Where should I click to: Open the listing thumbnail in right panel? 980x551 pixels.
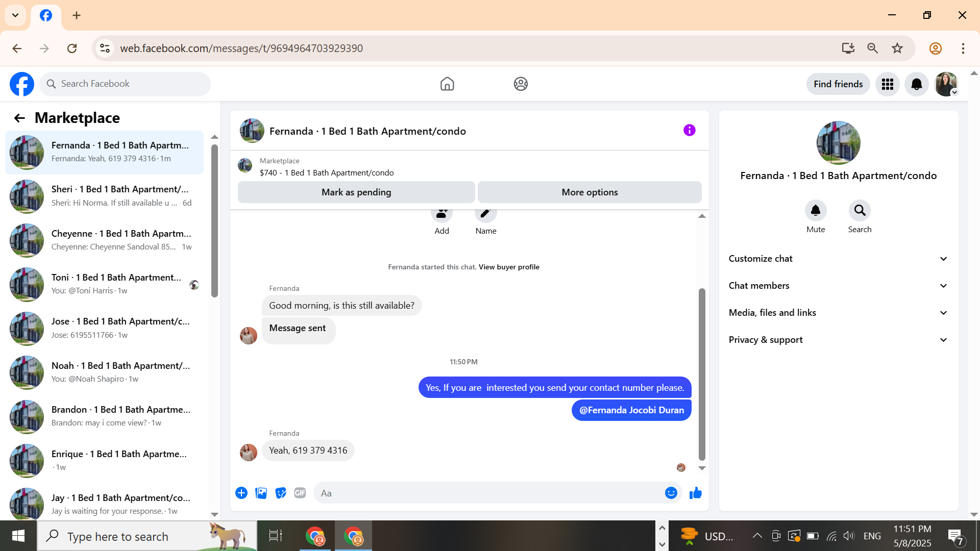pyautogui.click(x=839, y=143)
